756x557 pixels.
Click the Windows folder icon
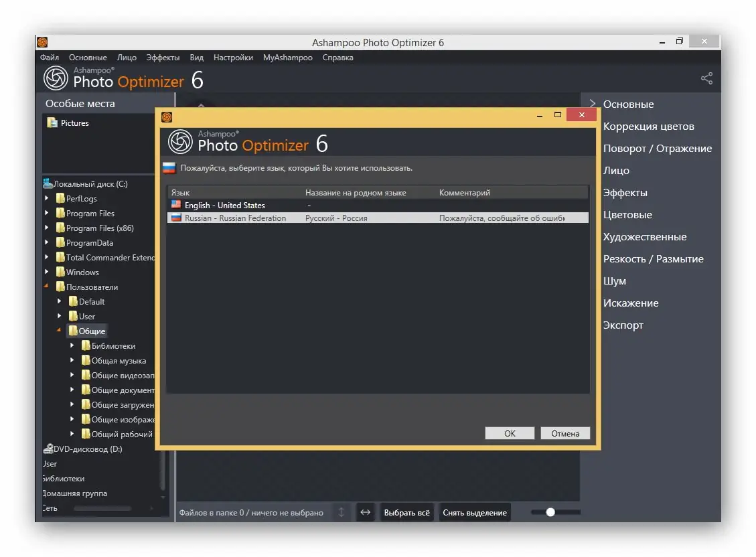(60, 272)
